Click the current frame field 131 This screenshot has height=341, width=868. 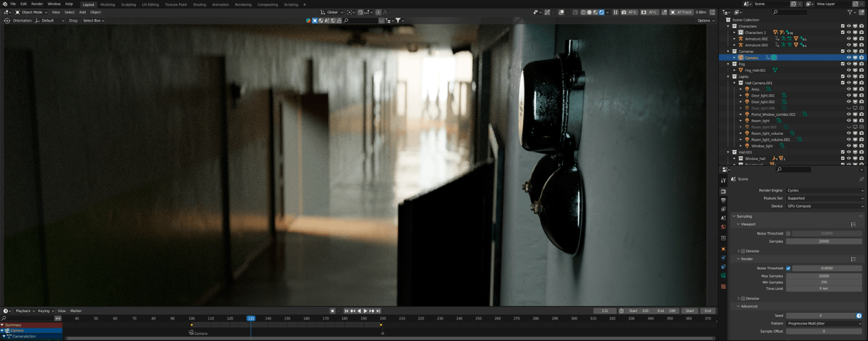[605, 311]
